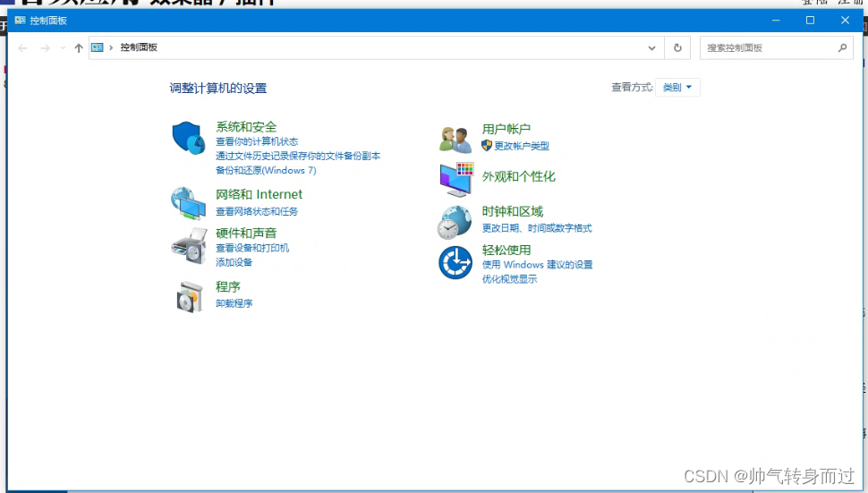The height and width of the screenshot is (493, 868).
Task: Click 卸载程序 link
Action: point(234,303)
